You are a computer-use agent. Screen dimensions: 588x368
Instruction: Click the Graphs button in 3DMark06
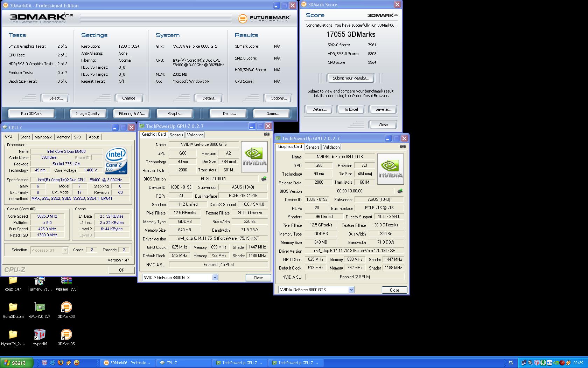point(176,114)
